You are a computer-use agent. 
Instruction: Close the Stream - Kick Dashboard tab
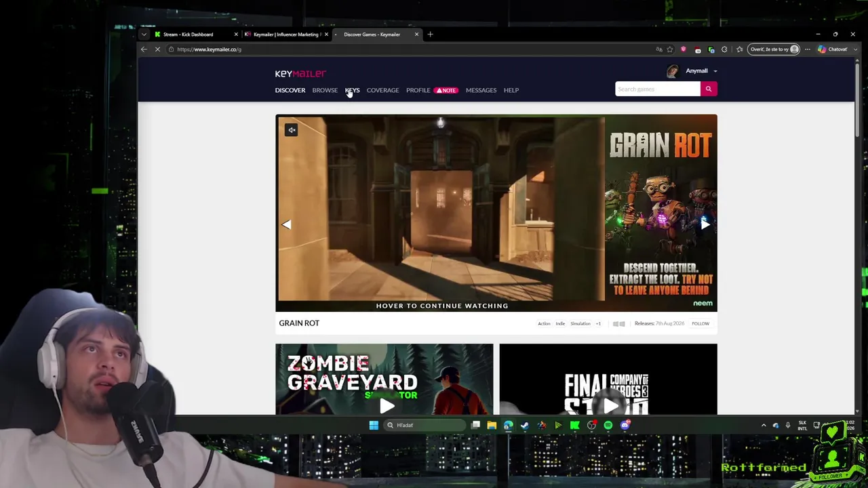(x=236, y=35)
